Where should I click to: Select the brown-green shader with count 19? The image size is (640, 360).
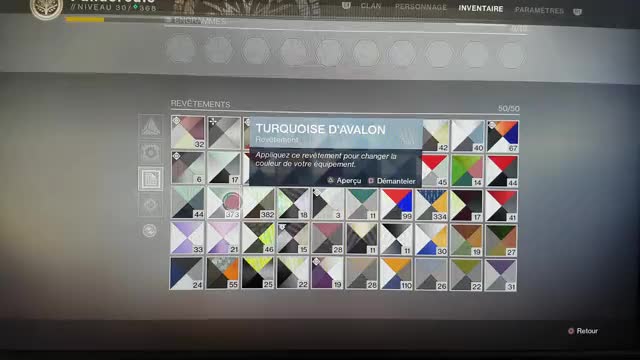click(466, 240)
